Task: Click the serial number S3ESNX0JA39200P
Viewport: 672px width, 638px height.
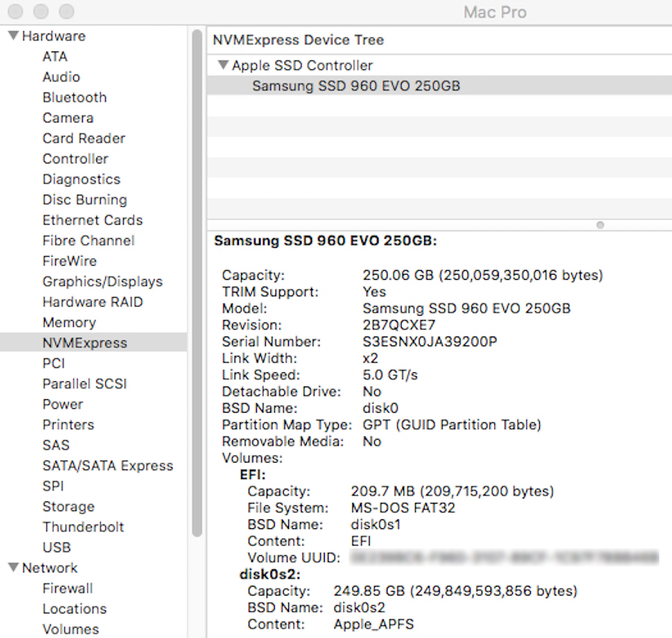Action: coord(430,342)
